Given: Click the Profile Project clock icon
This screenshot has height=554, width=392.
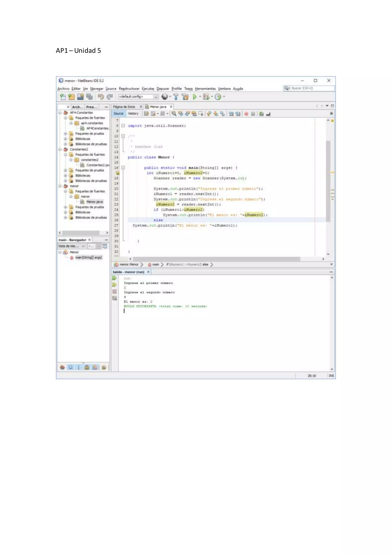Looking at the screenshot, I should coord(218,97).
